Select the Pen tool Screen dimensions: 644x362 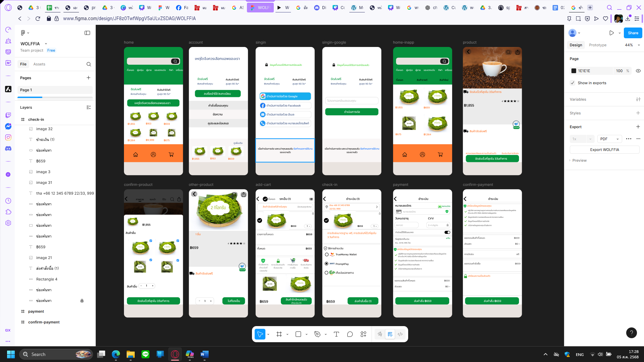tap(317, 334)
